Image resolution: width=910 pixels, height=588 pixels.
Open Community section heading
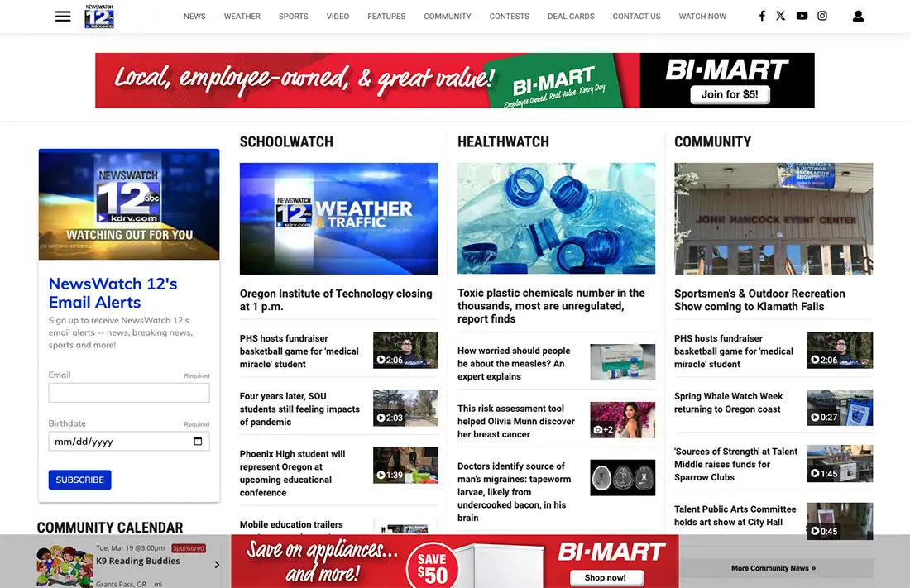(712, 141)
